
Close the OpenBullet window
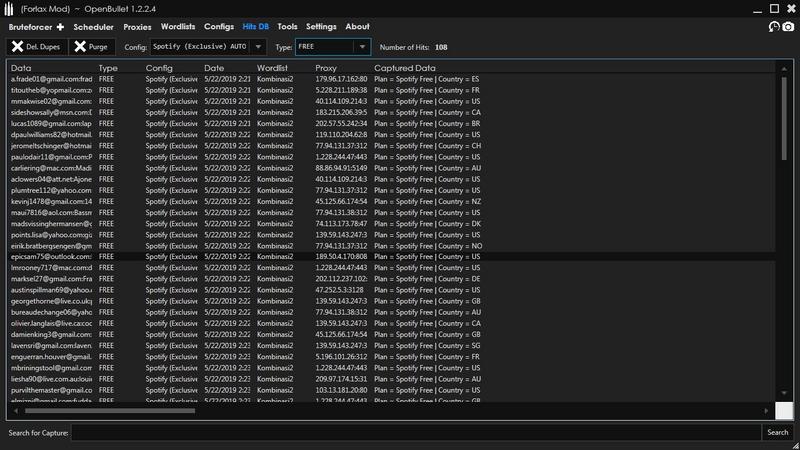791,9
